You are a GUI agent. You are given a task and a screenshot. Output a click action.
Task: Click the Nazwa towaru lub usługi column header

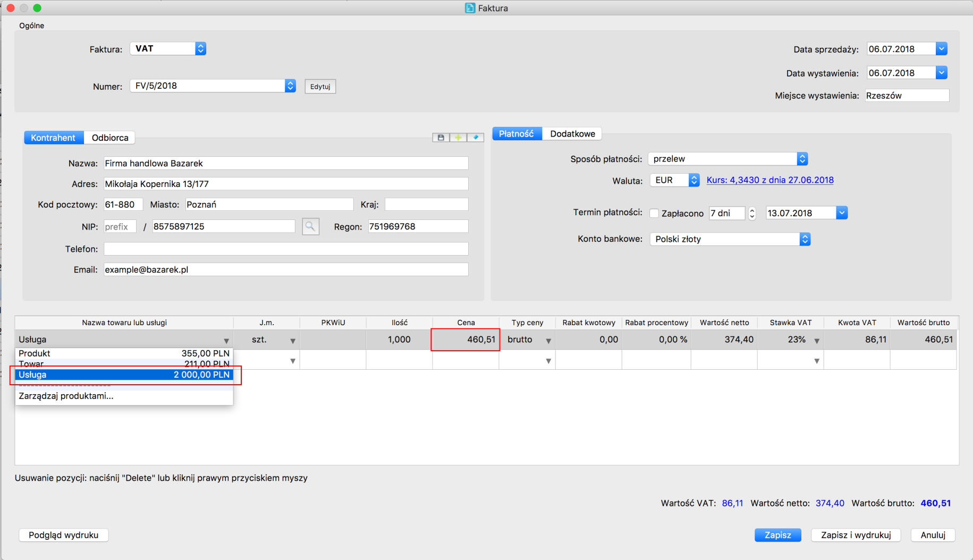[124, 323]
